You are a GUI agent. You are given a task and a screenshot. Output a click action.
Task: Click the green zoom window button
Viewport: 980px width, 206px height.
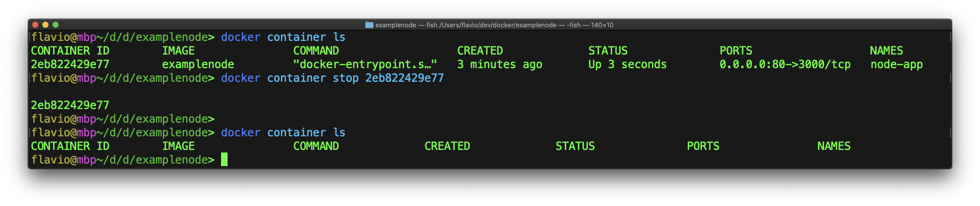[56, 25]
